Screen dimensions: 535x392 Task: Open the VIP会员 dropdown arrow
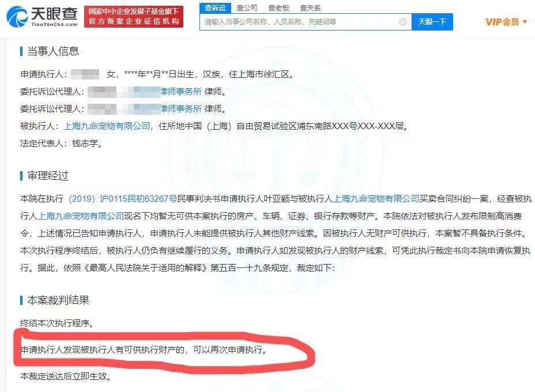[x=525, y=22]
